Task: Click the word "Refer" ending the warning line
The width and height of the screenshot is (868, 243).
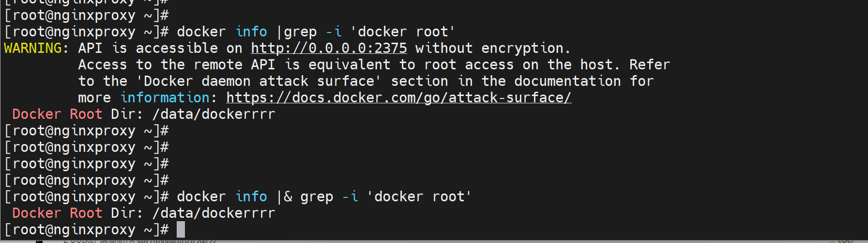Action: click(649, 65)
